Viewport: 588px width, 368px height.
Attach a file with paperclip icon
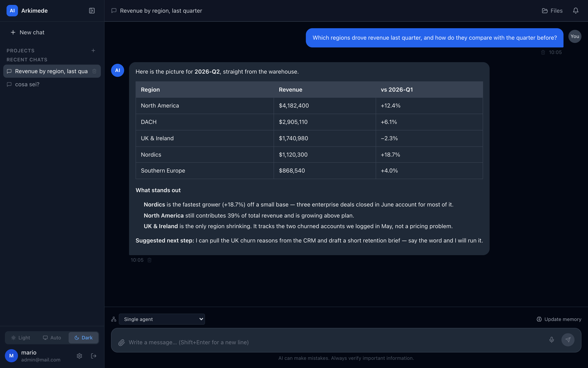[121, 342]
